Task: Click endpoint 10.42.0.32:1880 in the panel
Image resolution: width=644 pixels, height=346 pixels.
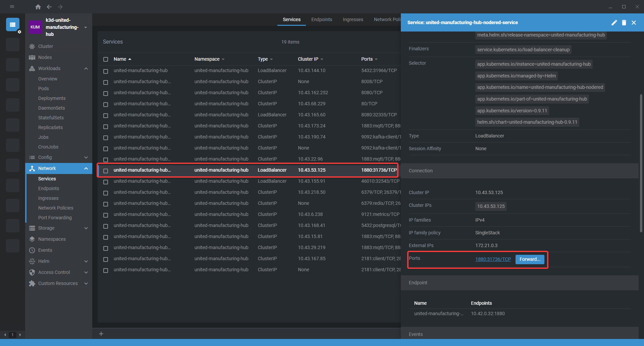Action: (488, 313)
